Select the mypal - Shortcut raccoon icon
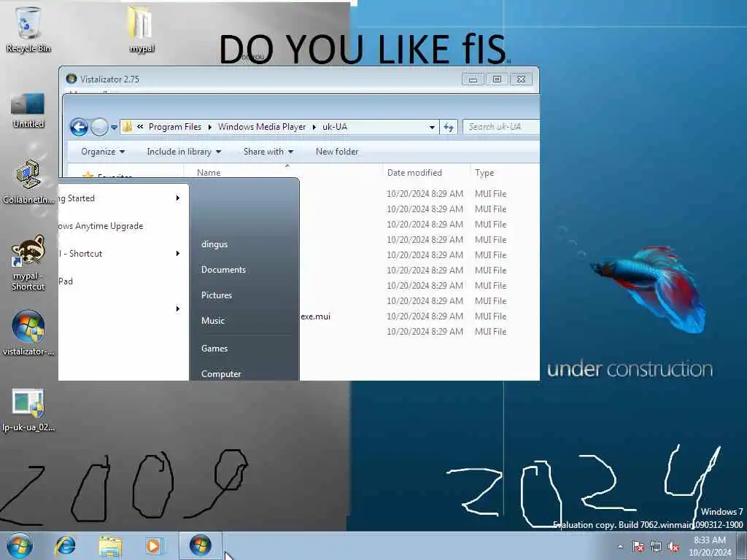The image size is (747, 560). [x=28, y=262]
